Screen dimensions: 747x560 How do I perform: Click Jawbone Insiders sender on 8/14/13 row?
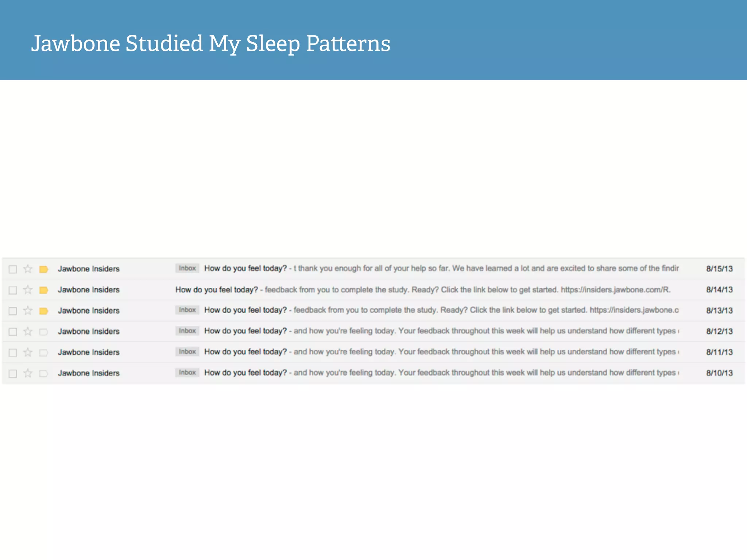(89, 290)
